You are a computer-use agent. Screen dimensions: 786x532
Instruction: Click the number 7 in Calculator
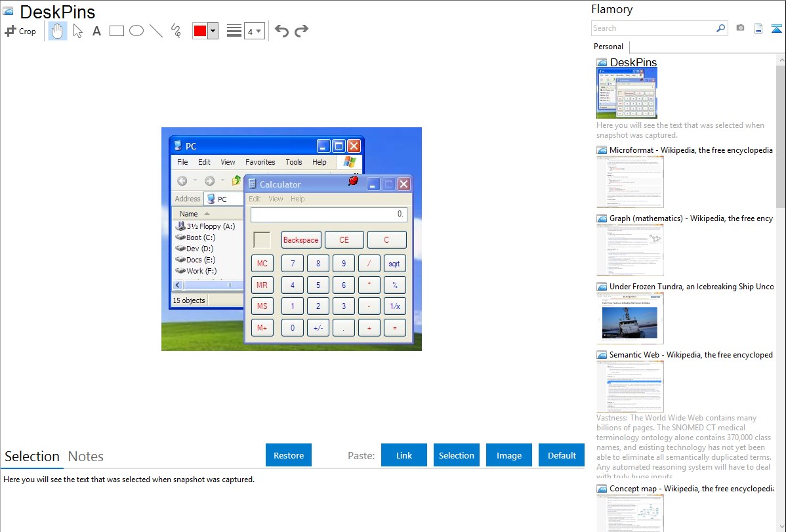click(293, 264)
